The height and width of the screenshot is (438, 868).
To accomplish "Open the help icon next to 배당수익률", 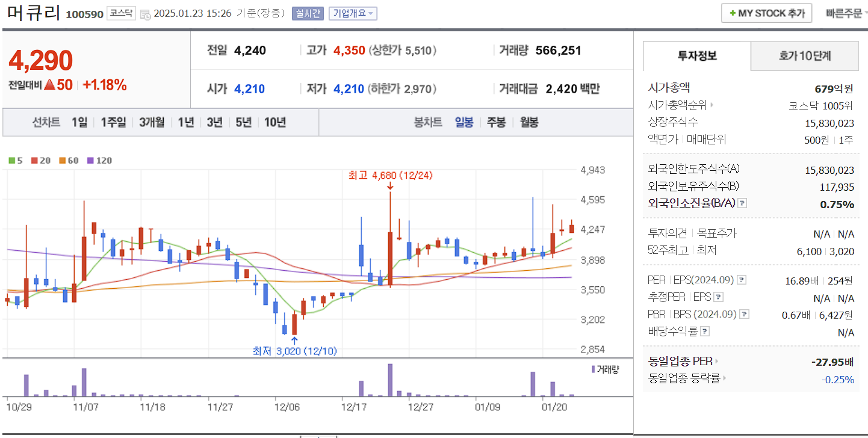I will coord(704,330).
